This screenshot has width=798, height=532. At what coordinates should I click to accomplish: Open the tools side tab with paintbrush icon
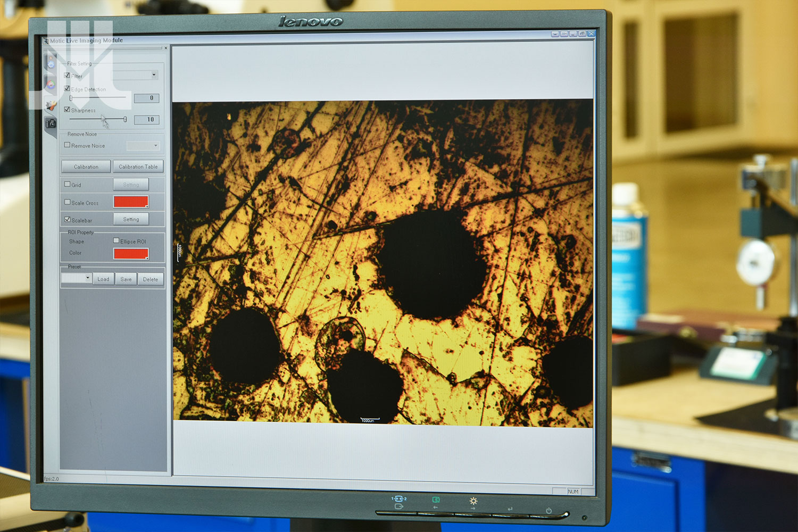click(51, 105)
